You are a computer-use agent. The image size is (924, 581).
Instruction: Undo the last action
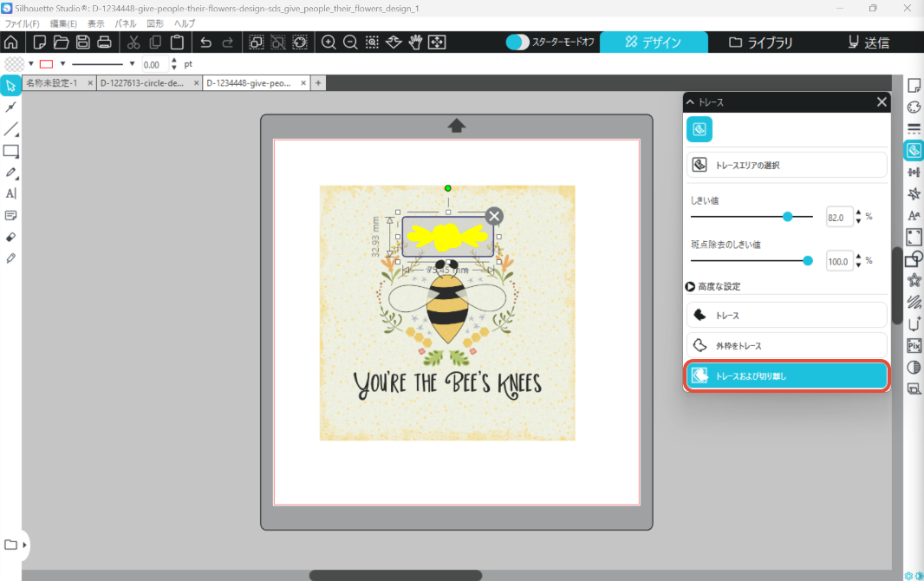[205, 42]
